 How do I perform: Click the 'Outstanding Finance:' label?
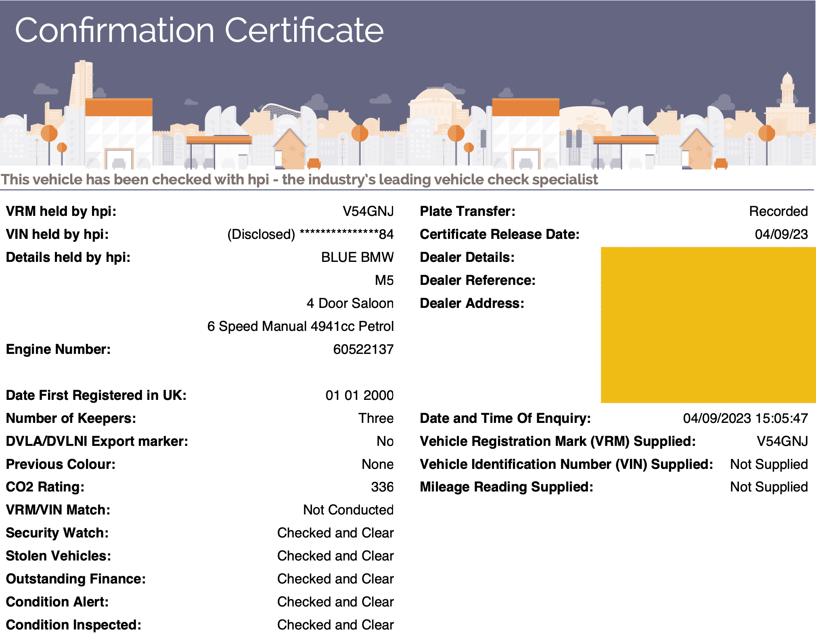[76, 579]
